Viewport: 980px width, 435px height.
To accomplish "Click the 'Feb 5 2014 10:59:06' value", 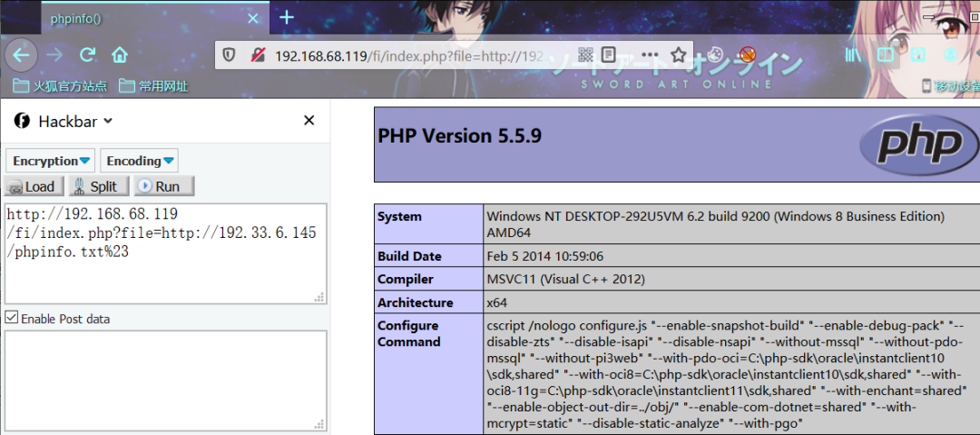I will [x=545, y=256].
